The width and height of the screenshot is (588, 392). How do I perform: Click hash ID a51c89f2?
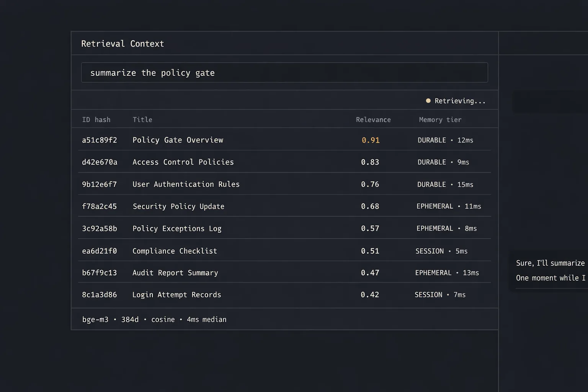100,140
